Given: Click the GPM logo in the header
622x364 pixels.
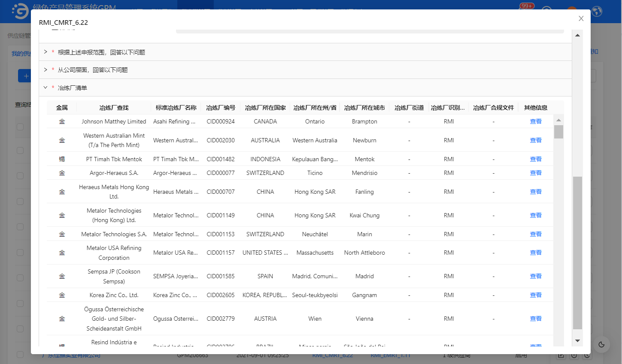Looking at the screenshot, I should tap(20, 12).
